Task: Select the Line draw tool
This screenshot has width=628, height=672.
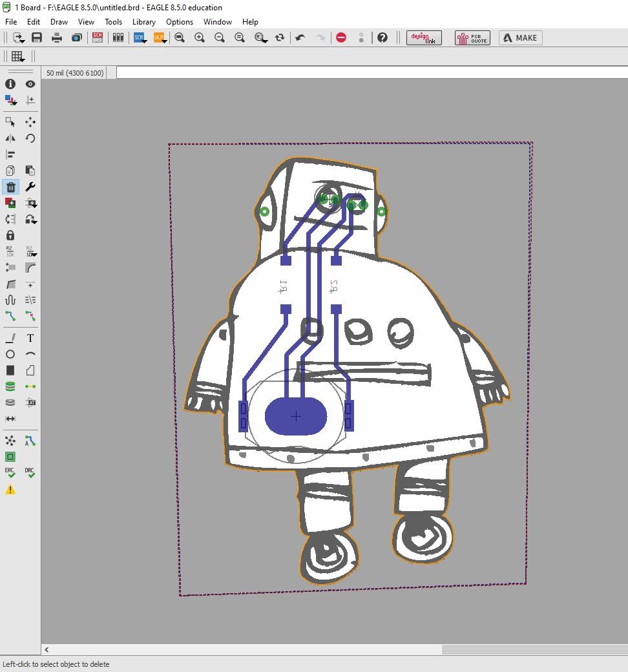Action: 10,338
